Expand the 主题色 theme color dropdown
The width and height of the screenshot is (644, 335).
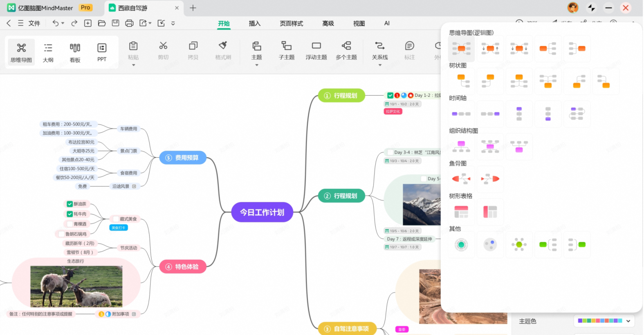[x=628, y=321]
